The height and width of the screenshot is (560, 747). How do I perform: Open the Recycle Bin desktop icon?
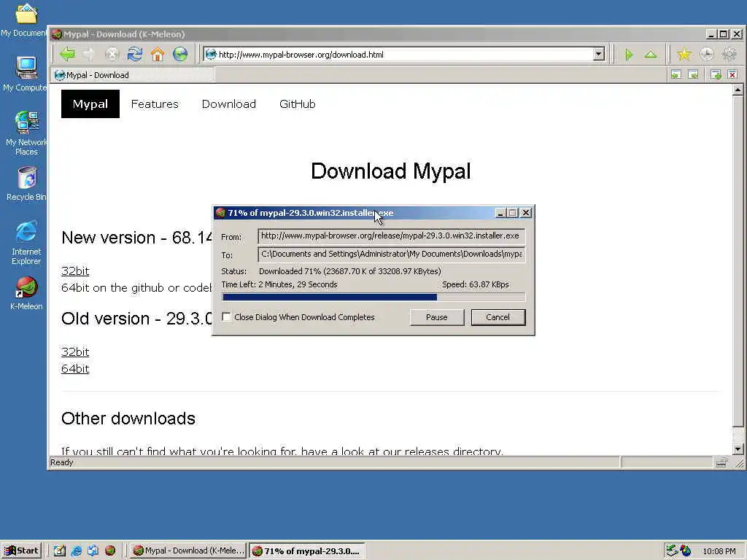pyautogui.click(x=26, y=184)
